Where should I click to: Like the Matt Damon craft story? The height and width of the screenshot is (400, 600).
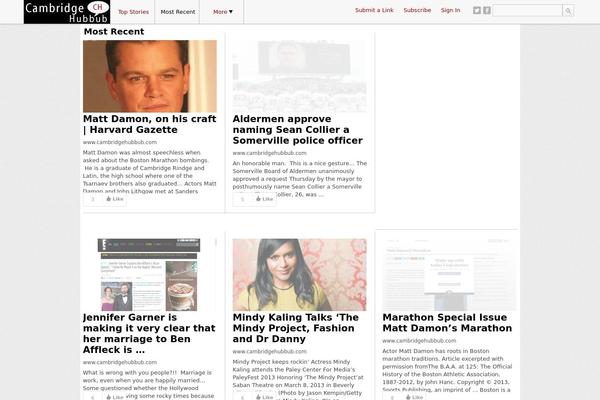click(x=115, y=199)
